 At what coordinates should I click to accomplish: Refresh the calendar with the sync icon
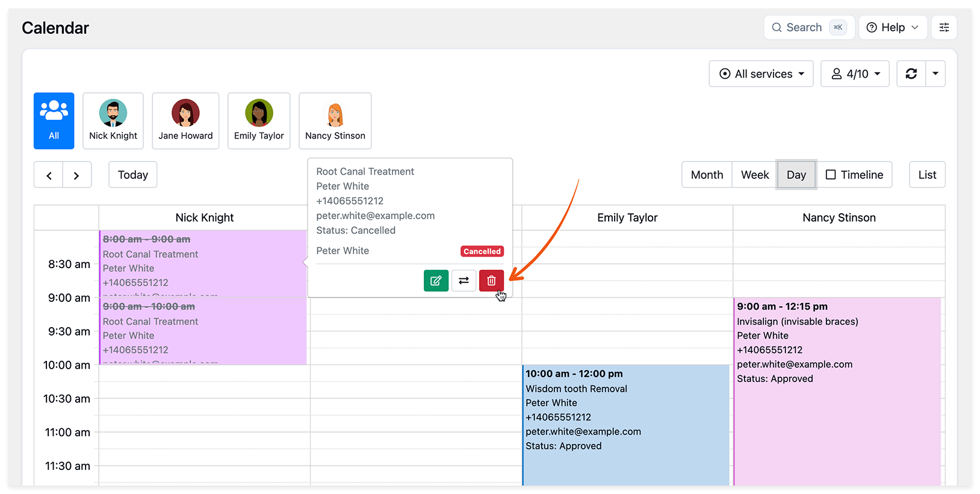point(911,73)
